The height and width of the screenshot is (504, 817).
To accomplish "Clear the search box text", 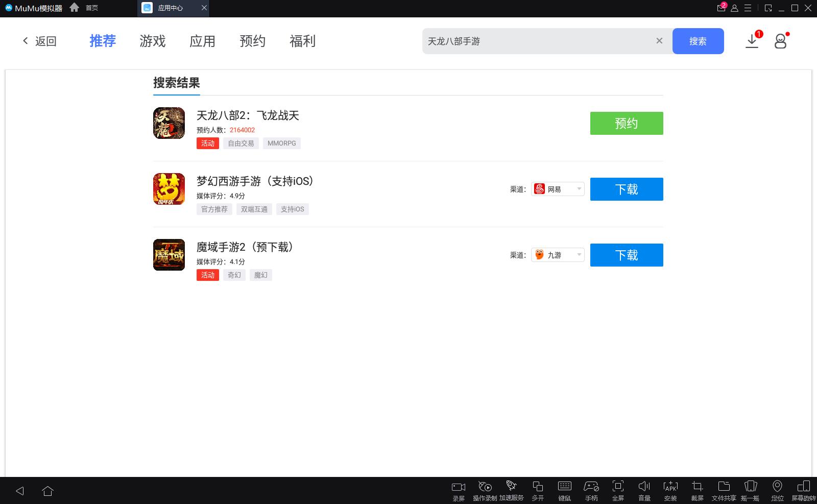I will (659, 41).
